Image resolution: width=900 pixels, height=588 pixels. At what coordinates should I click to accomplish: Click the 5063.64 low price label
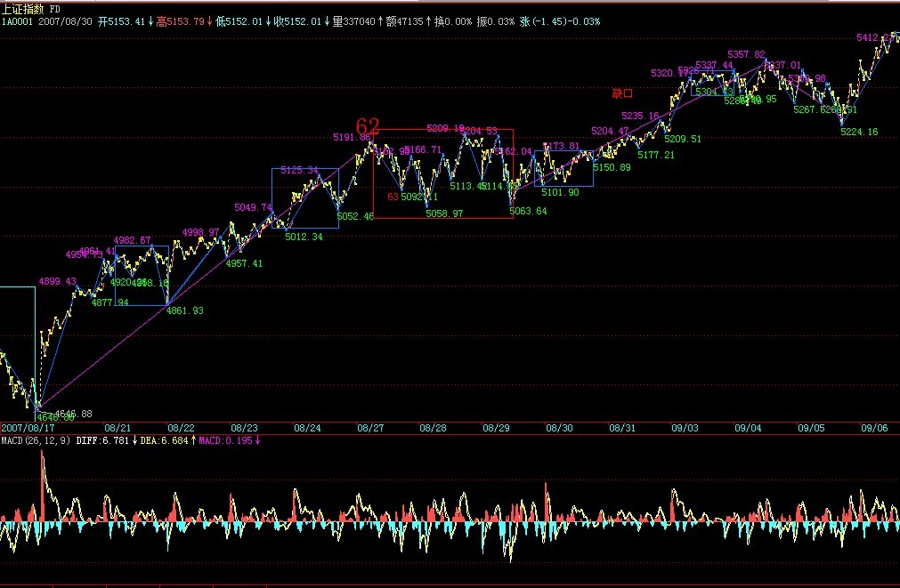click(529, 211)
